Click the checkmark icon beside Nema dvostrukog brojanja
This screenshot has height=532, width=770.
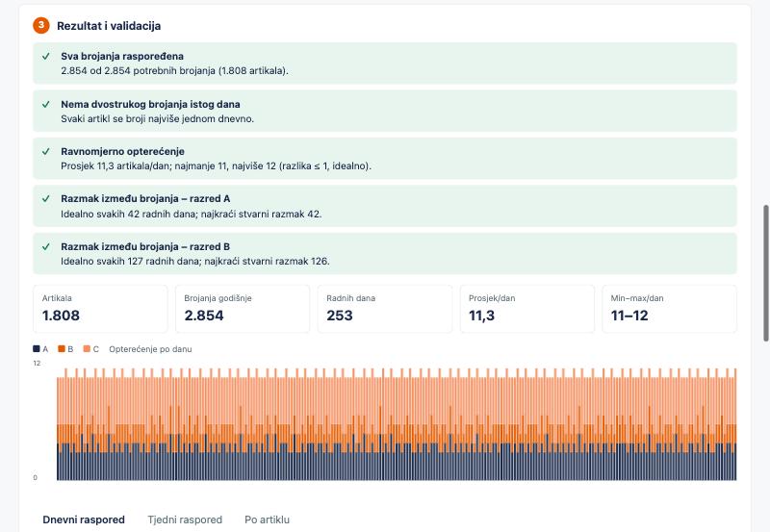tap(46, 104)
